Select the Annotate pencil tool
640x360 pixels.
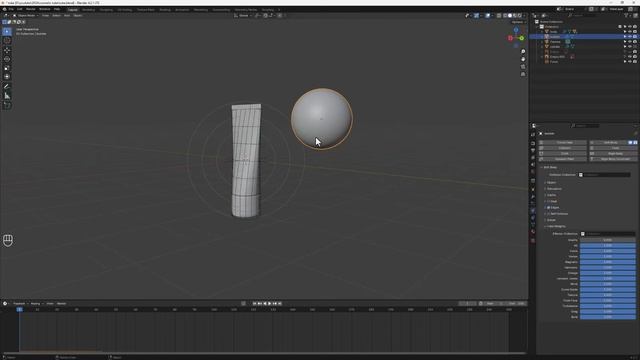7,87
